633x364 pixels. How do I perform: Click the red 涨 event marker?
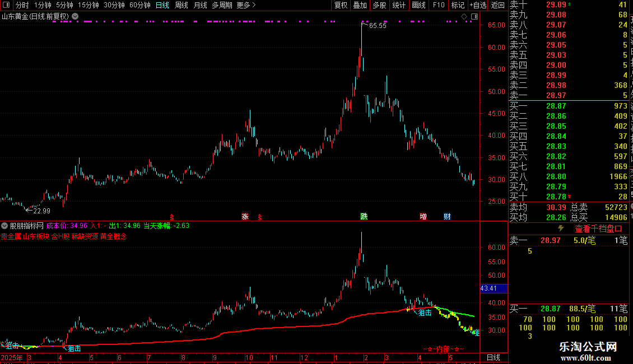(x=245, y=217)
